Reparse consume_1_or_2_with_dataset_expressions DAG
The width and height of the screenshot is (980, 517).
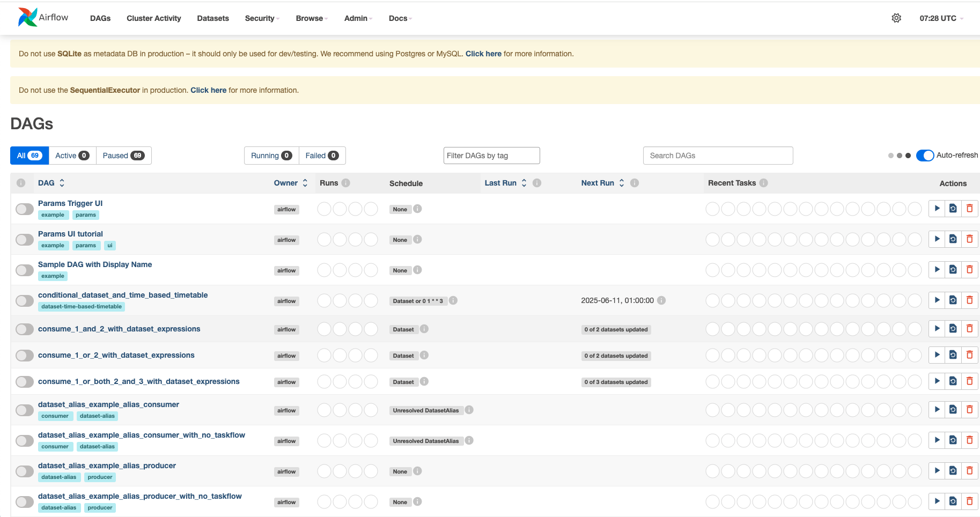(x=953, y=355)
